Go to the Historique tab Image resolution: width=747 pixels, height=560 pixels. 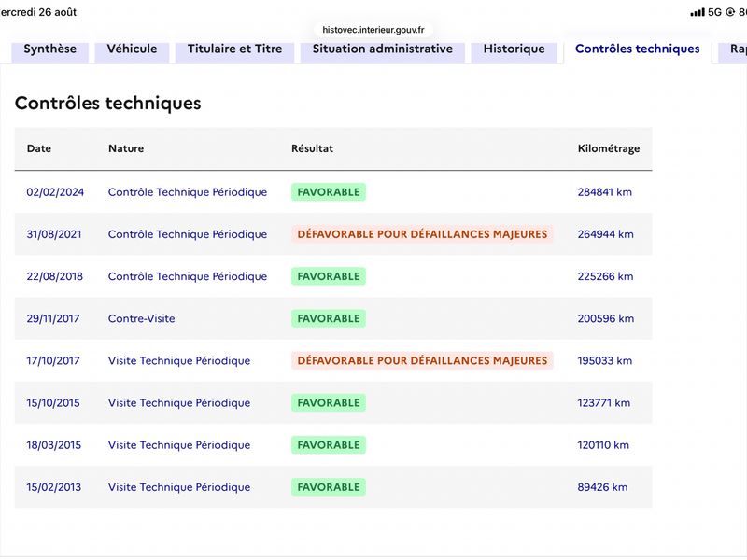[x=514, y=49]
